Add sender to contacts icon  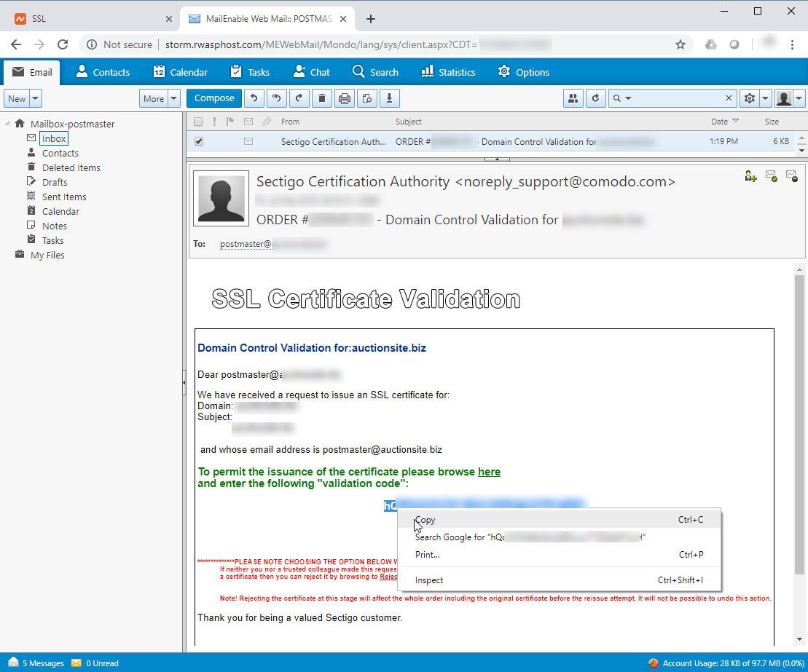[x=750, y=176]
